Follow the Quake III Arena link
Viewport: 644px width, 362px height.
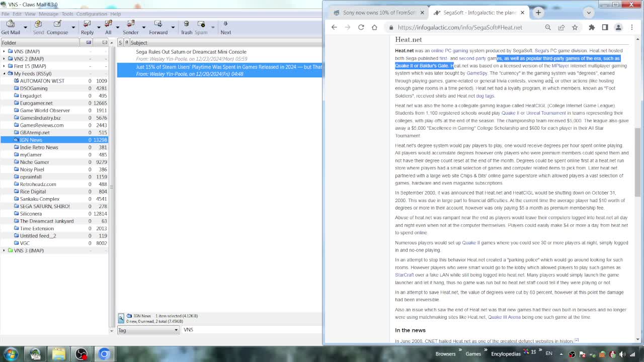tap(504, 317)
